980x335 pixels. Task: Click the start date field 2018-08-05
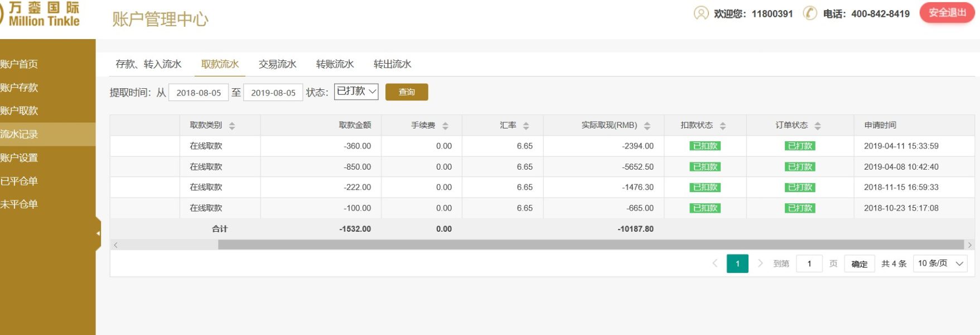coord(199,93)
